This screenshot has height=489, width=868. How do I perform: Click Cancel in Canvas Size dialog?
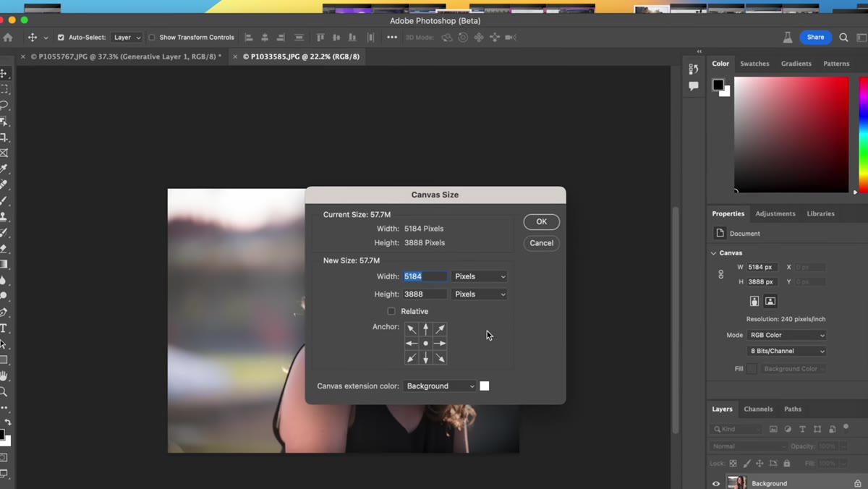pos(541,243)
